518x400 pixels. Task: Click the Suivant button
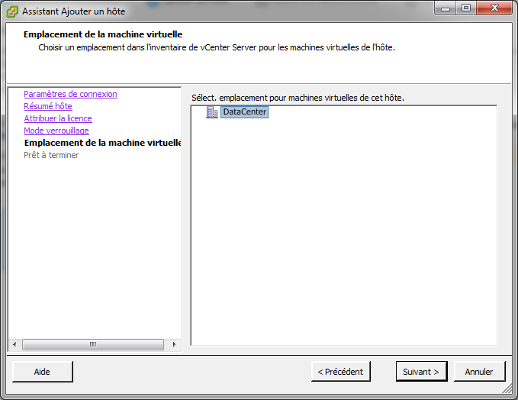click(x=421, y=372)
